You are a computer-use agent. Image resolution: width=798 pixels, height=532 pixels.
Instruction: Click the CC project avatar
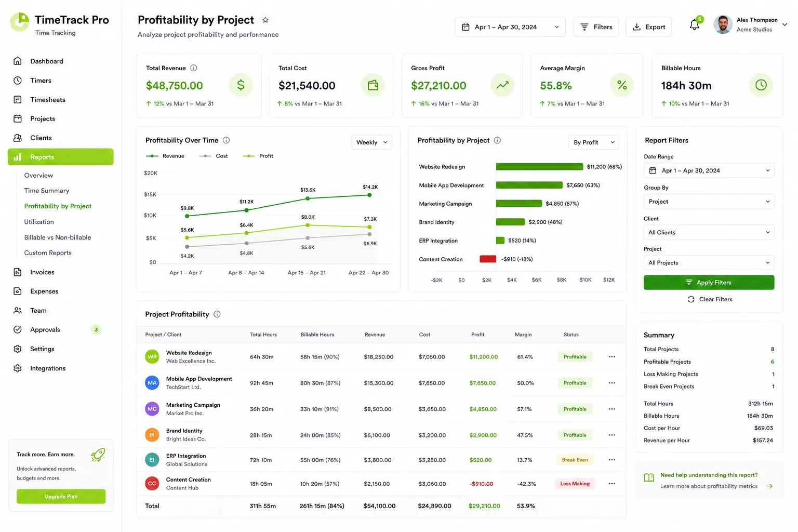tap(152, 484)
